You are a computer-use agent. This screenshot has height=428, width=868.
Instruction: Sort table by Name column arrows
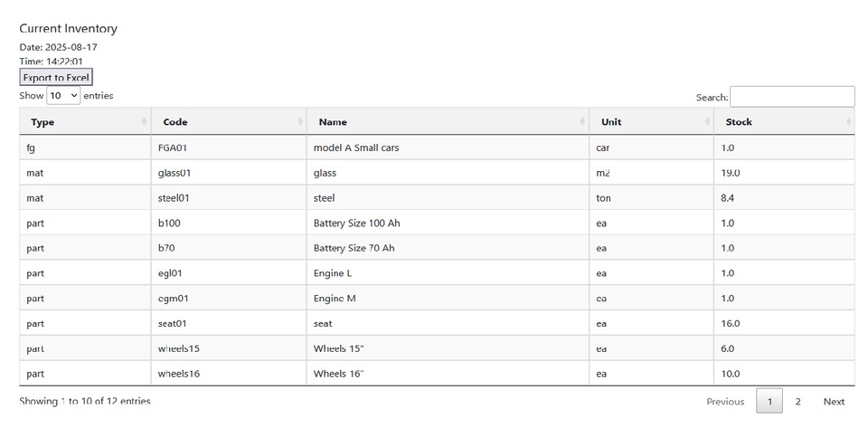[x=583, y=121]
